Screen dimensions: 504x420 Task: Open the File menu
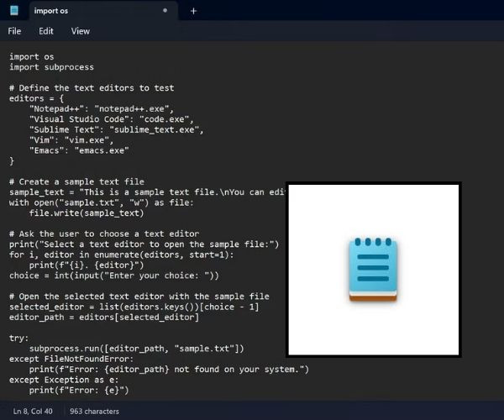click(14, 31)
